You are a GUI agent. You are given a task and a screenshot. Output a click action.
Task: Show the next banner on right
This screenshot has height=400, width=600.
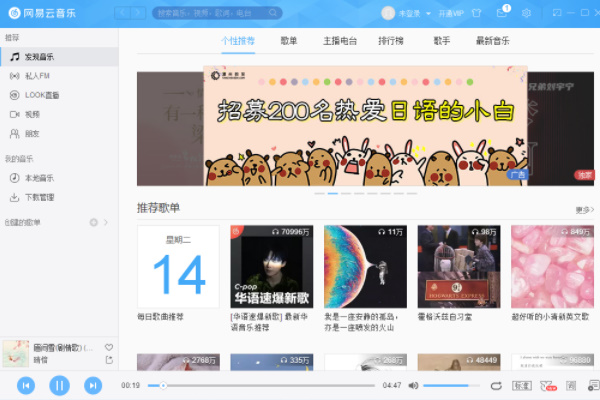tap(561, 129)
